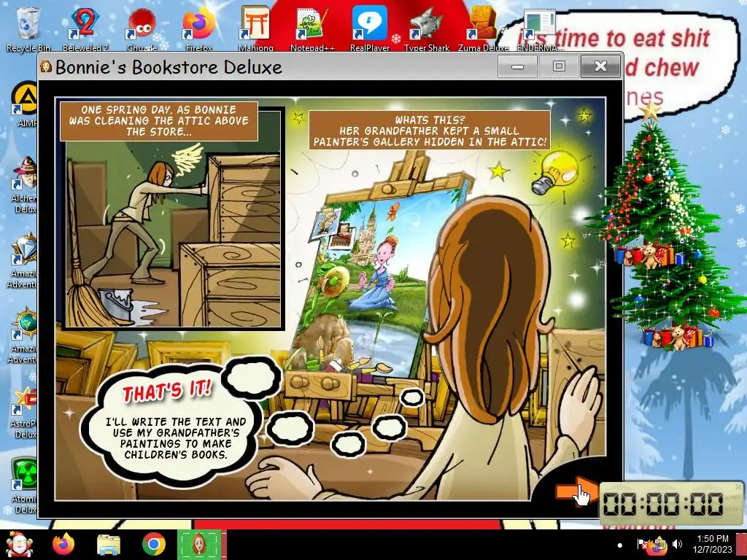
Task: Click the 'THAT'S IT!' thought bubble text
Action: pos(167,392)
